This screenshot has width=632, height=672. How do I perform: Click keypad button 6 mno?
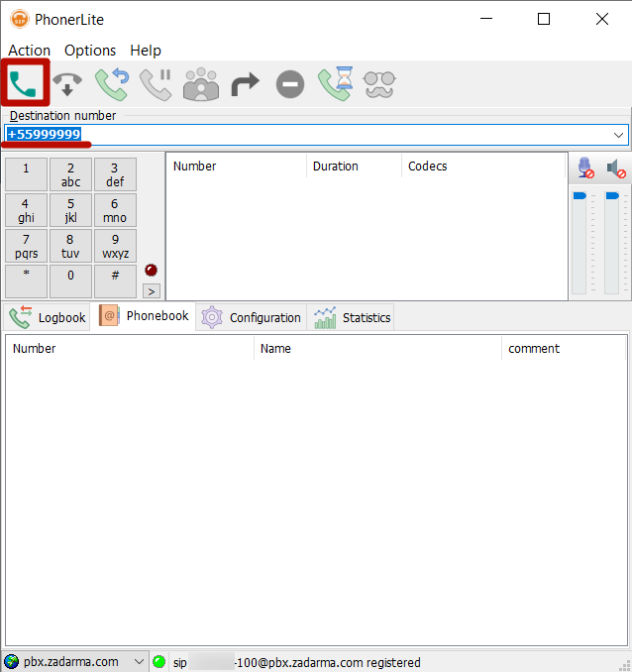115,210
